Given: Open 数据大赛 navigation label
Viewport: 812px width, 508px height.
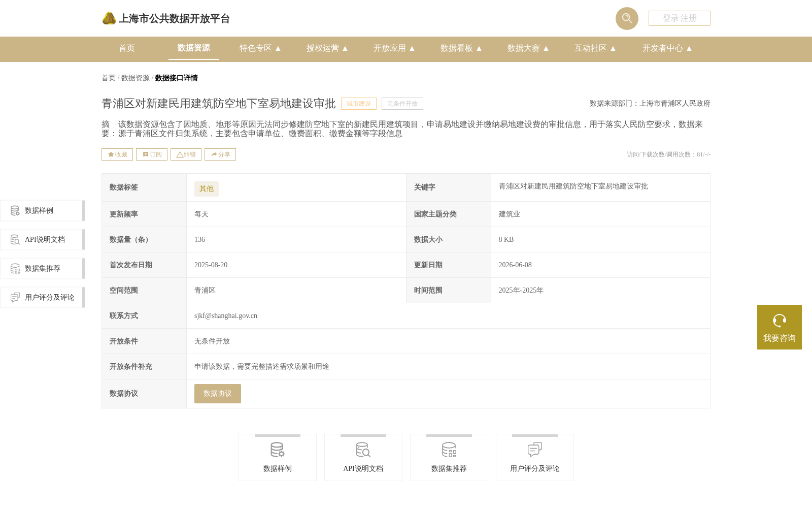Looking at the screenshot, I should click(524, 48).
